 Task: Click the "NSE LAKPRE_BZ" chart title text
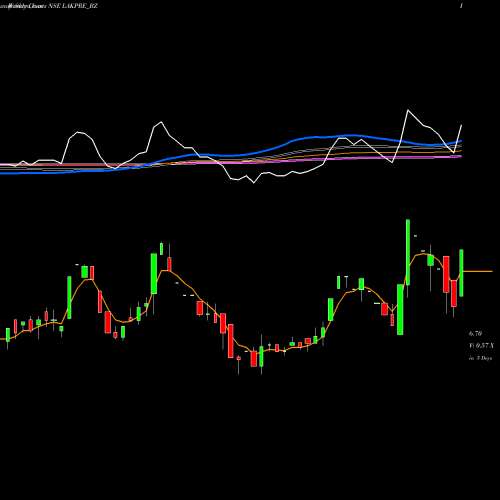pyautogui.click(x=72, y=6)
